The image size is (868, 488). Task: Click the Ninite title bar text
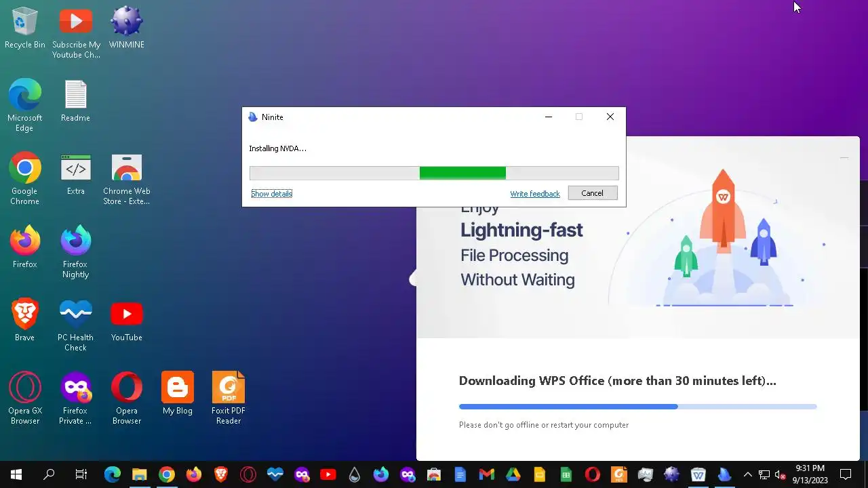tap(273, 117)
